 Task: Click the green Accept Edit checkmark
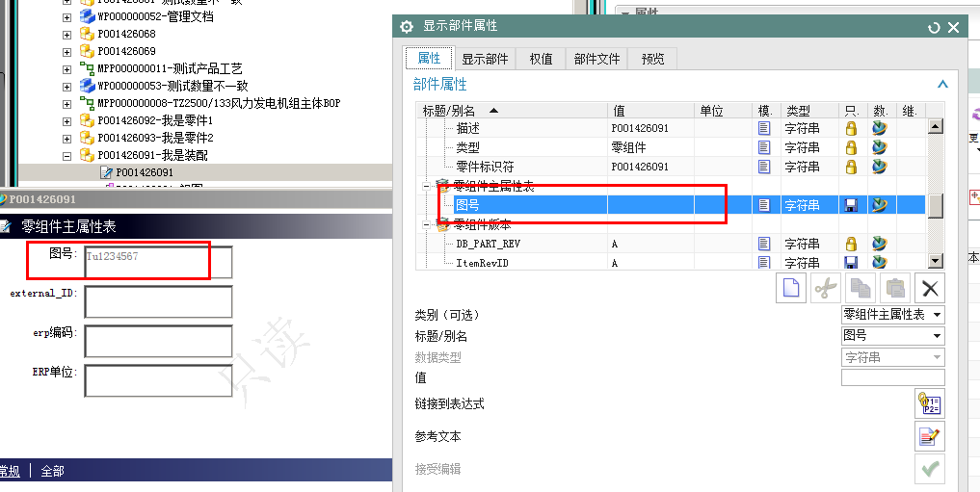(x=929, y=468)
